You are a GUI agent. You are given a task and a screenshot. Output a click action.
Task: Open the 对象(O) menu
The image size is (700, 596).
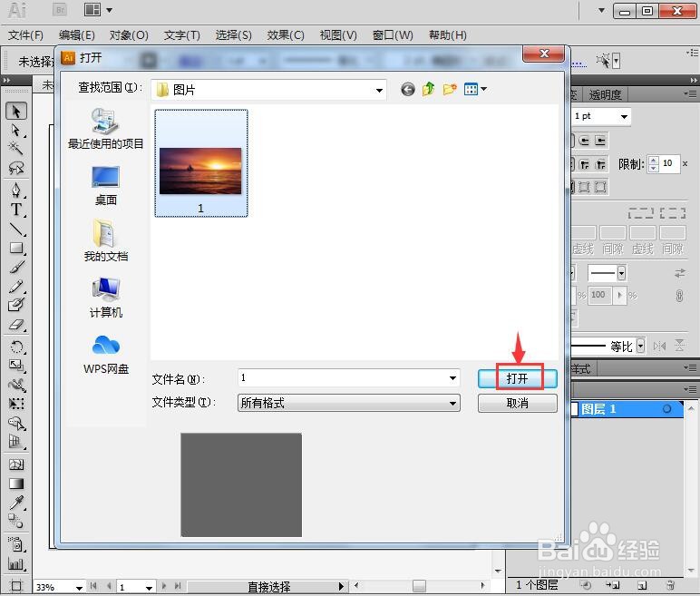tap(129, 34)
